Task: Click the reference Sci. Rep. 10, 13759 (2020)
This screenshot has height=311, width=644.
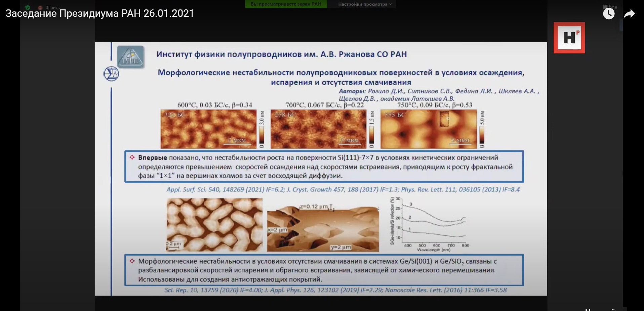Action: (201, 290)
